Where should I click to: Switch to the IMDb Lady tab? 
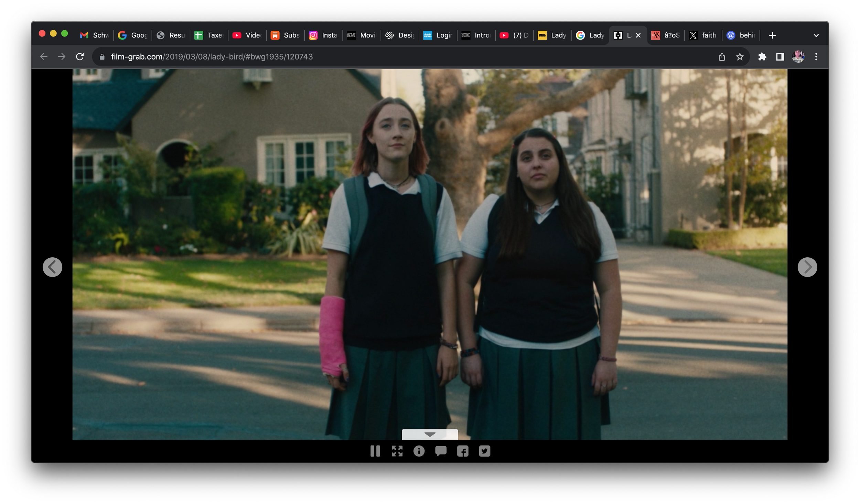pyautogui.click(x=552, y=35)
